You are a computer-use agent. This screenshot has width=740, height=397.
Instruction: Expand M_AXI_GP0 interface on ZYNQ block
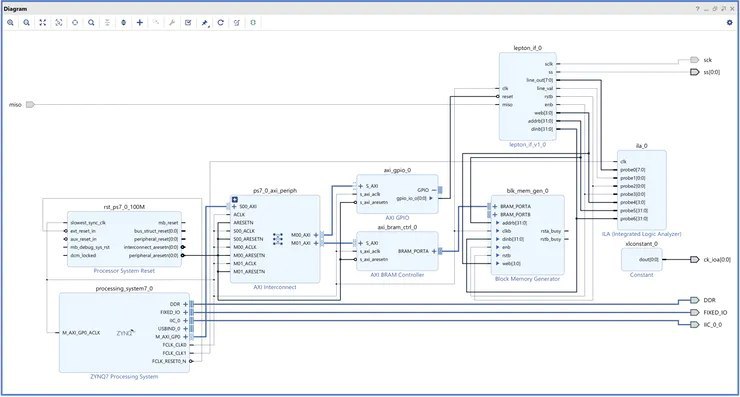(185, 337)
